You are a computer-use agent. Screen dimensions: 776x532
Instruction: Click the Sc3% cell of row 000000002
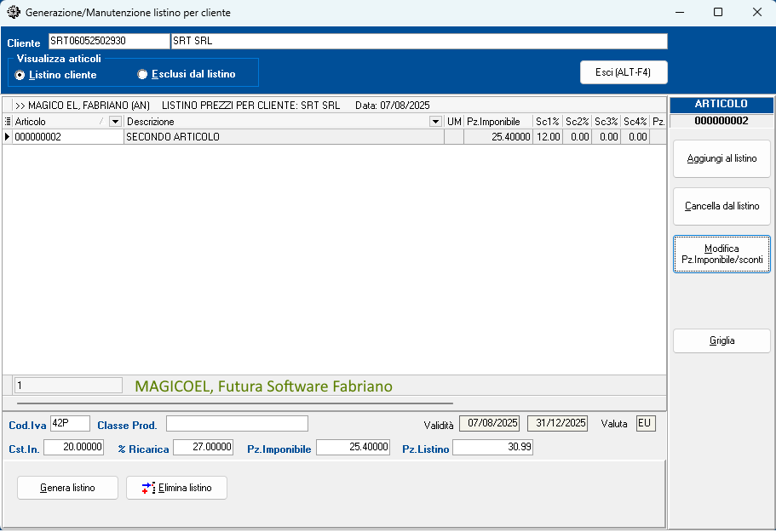[606, 137]
